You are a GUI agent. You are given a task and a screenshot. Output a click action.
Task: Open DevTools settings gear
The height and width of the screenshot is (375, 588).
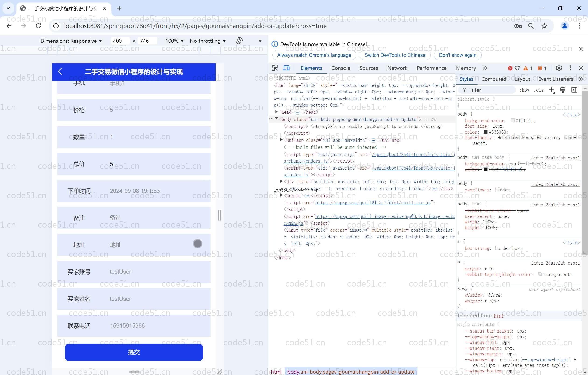(x=559, y=68)
